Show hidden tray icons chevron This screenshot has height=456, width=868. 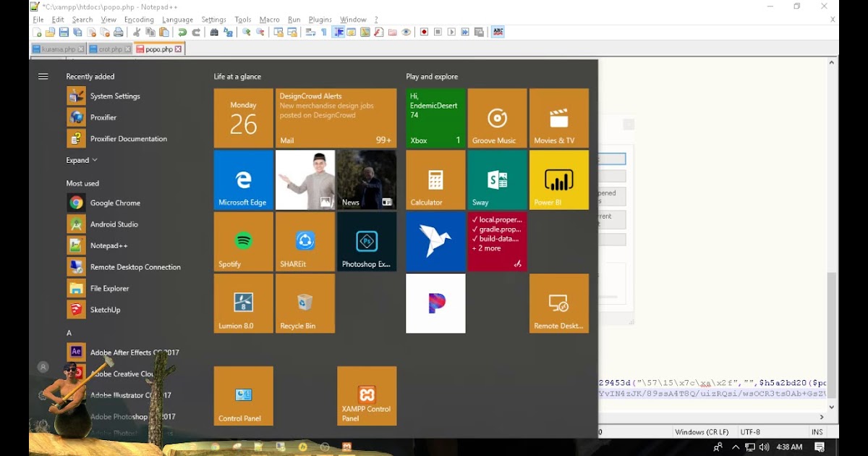(x=736, y=447)
